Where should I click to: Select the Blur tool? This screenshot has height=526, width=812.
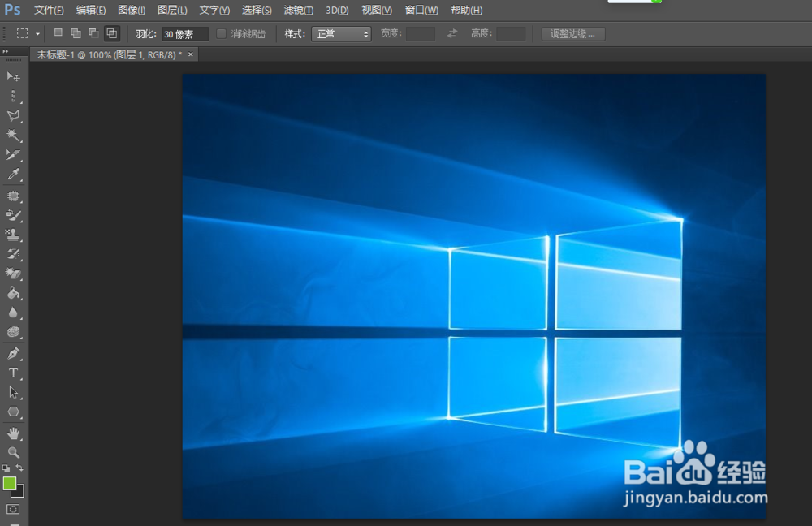click(14, 313)
